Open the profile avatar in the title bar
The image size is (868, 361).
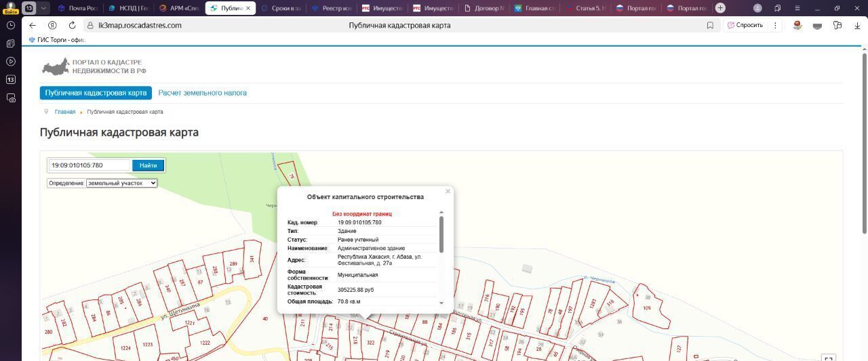(757, 8)
